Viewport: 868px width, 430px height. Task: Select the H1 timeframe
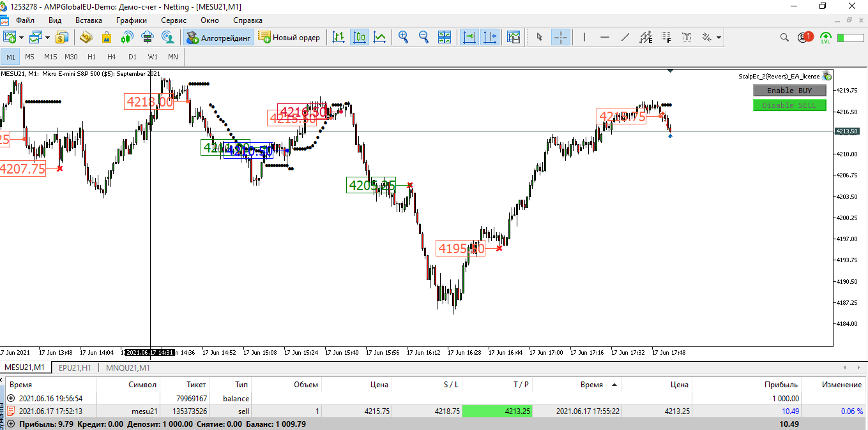pyautogui.click(x=91, y=57)
